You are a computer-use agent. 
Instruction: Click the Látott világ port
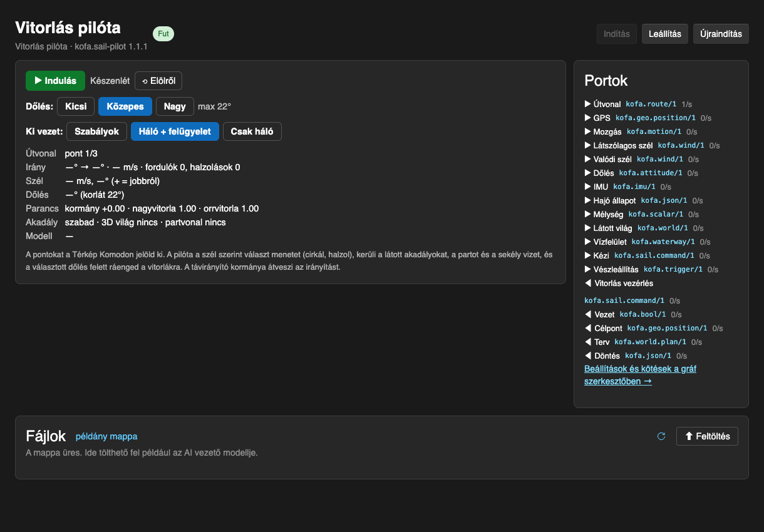[x=644, y=228]
